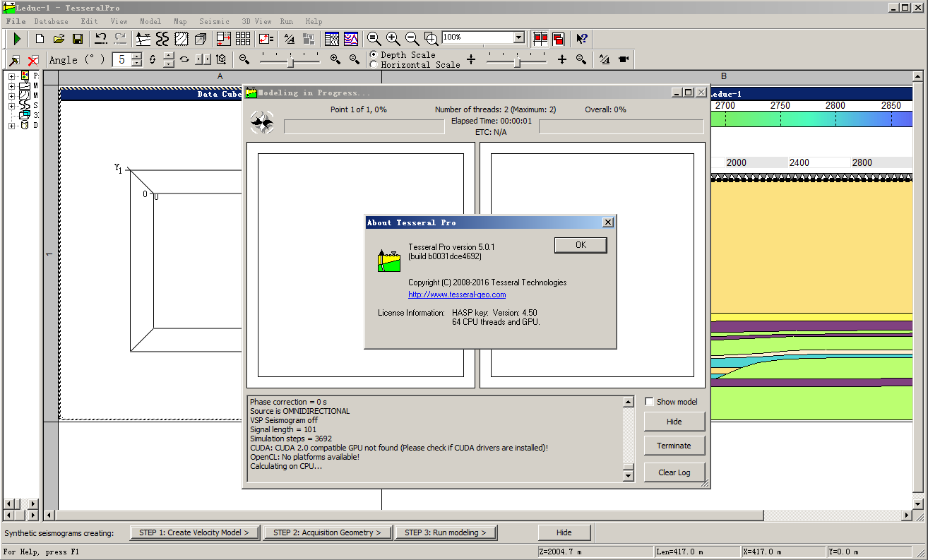Click the zoom slider thumb left of scale options

(x=290, y=62)
